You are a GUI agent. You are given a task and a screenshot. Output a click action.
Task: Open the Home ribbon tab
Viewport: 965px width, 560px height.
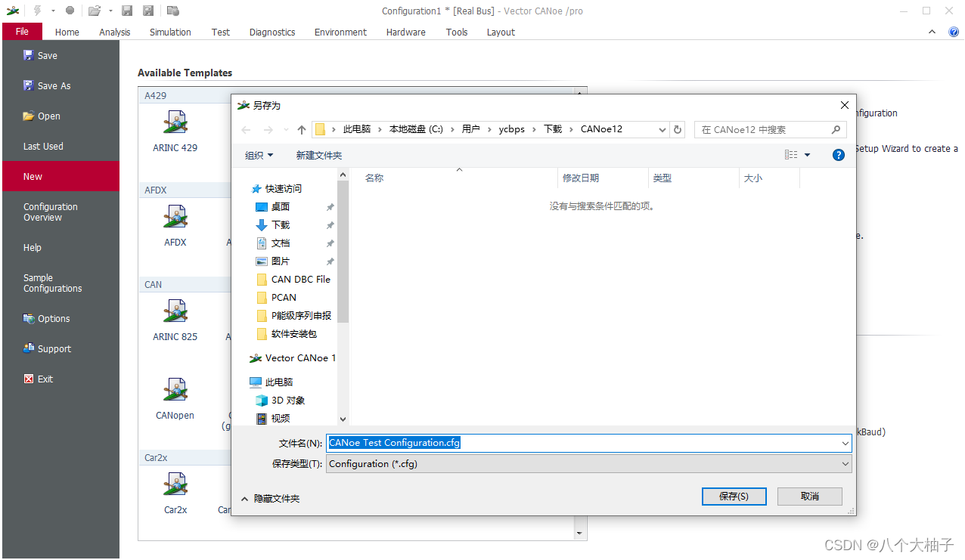click(x=67, y=32)
